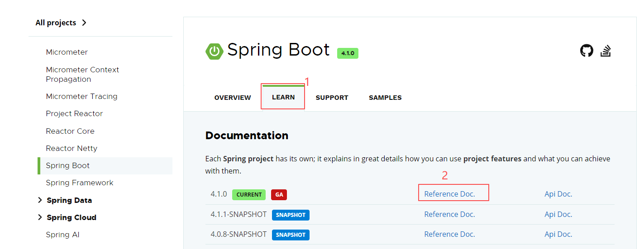The image size is (644, 249).
Task: Open Api Doc. for 4.1.1-SNAPSHOT
Action: click(x=558, y=214)
